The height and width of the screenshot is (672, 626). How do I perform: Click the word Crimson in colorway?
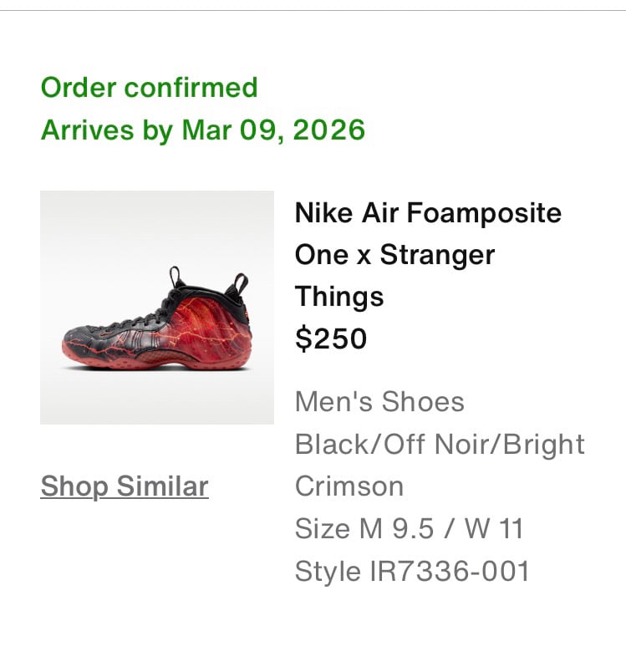coord(349,486)
